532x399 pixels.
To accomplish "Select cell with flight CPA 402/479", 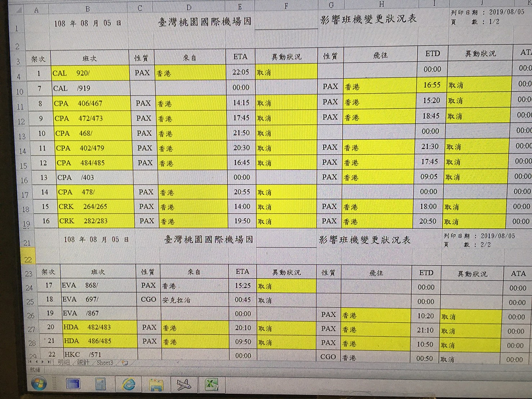I will click(x=94, y=148).
